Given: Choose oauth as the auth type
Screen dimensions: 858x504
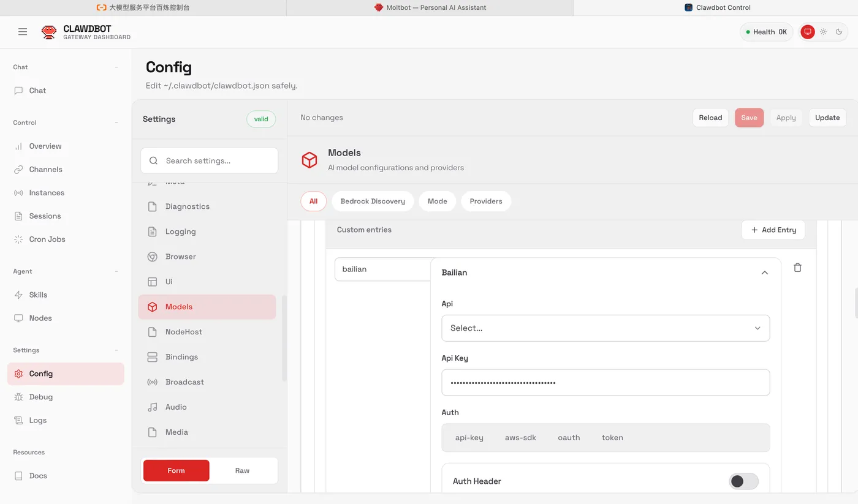Looking at the screenshot, I should pyautogui.click(x=568, y=438).
